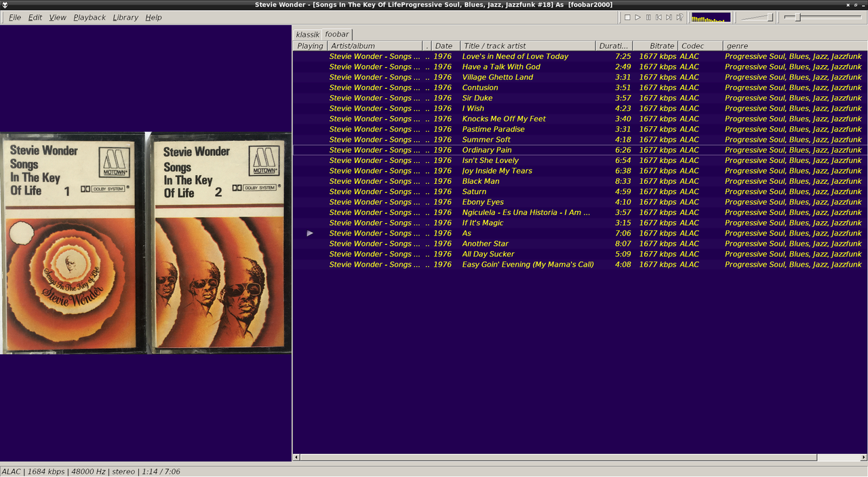Open the Playback menu
This screenshot has width=868, height=477.
point(90,17)
